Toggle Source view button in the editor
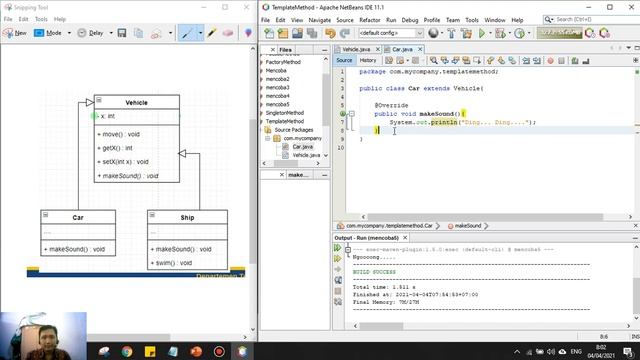The width and height of the screenshot is (640, 360). [x=344, y=60]
